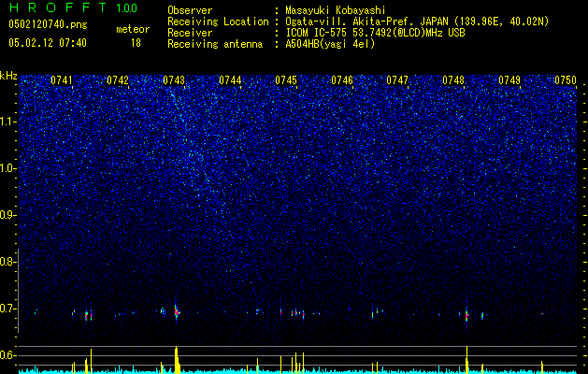The width and height of the screenshot is (588, 374).
Task: Click the 0.9 frequency axis label
Action: coord(7,215)
